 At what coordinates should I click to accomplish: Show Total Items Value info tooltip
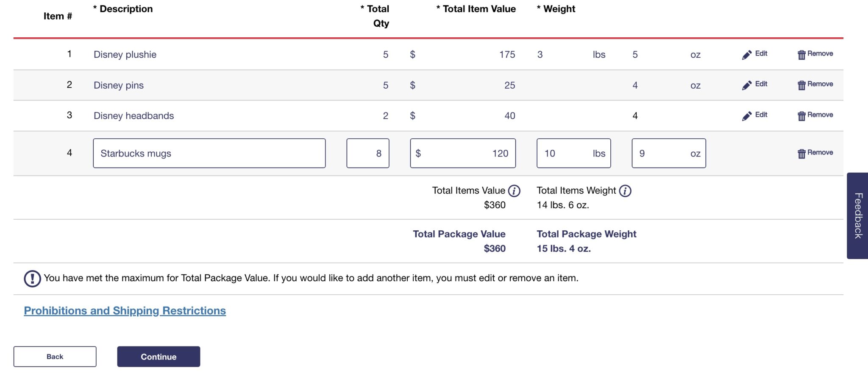(x=514, y=191)
